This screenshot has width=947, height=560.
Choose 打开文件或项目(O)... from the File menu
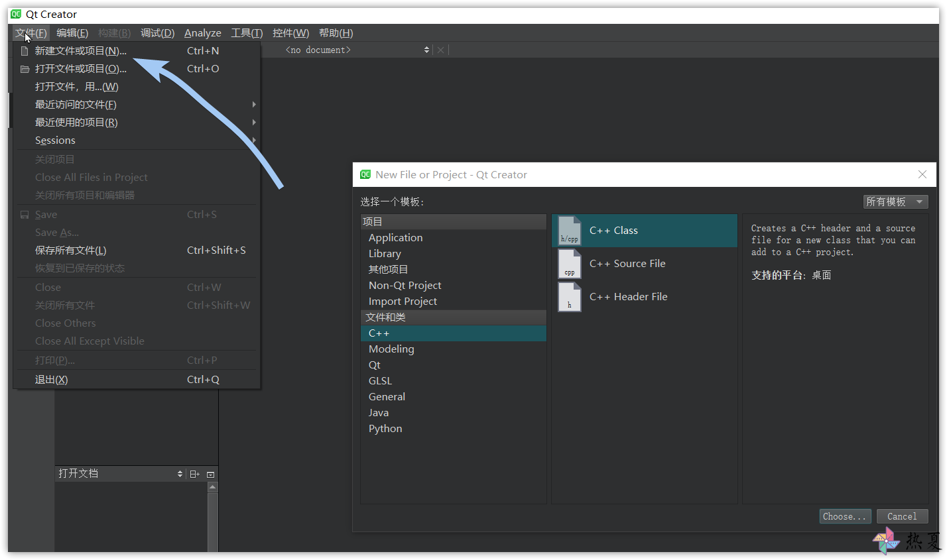(x=137, y=69)
